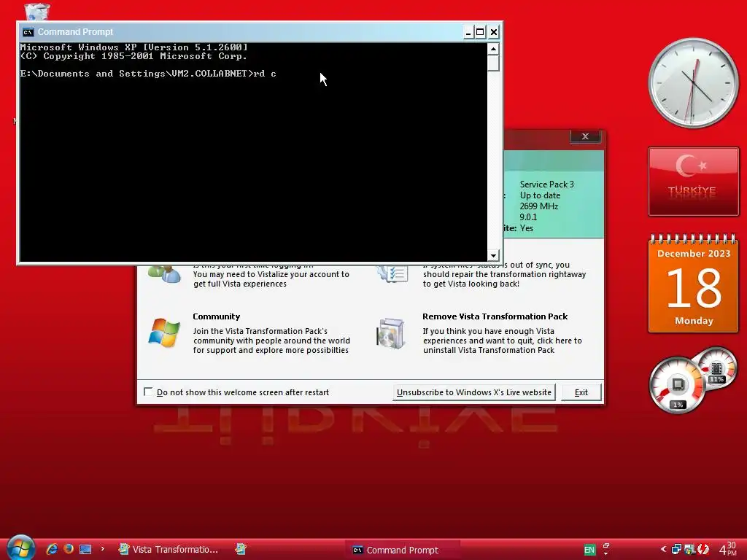The width and height of the screenshot is (747, 560).
Task: Click the Exit button
Action: click(x=581, y=392)
